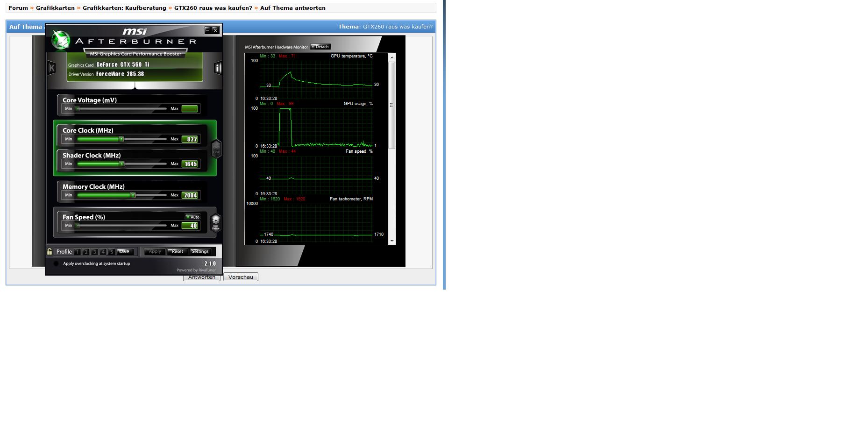This screenshot has height=433, width=868.
Task: Click the Core Clock slider handle
Action: pyautogui.click(x=121, y=139)
